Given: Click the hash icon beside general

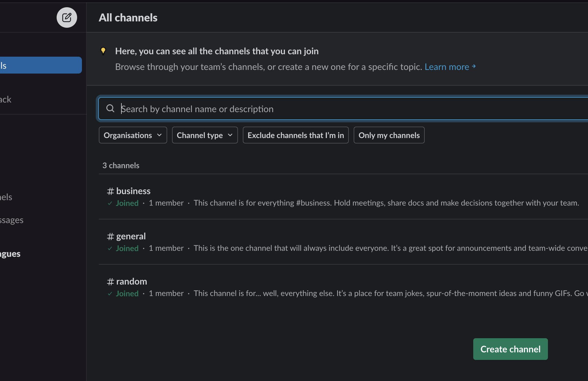Looking at the screenshot, I should tap(110, 236).
